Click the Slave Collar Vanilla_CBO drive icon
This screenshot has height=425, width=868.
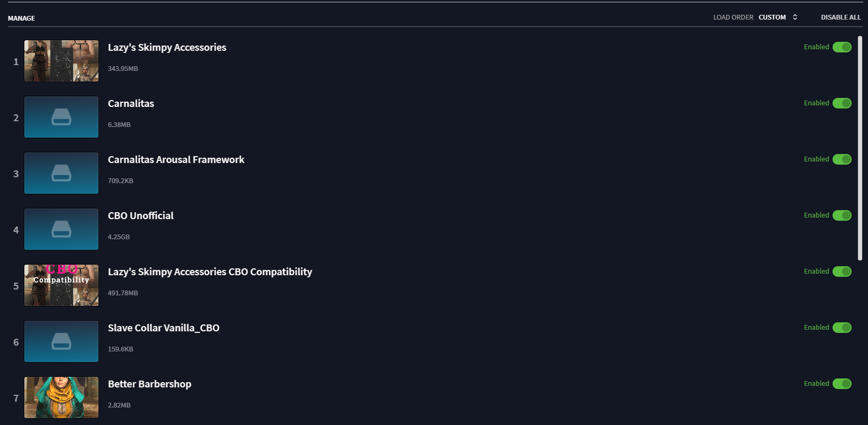coord(61,341)
